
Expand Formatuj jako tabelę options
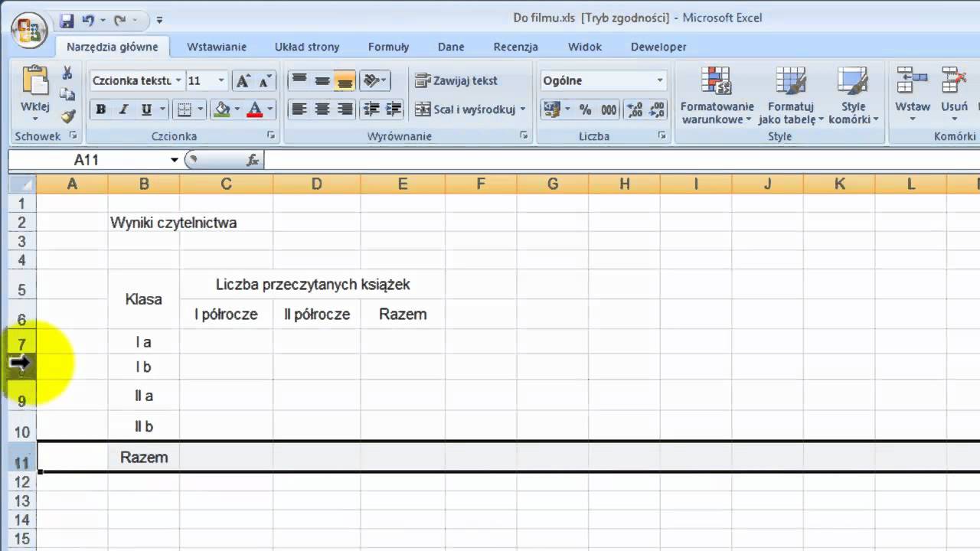click(x=791, y=96)
